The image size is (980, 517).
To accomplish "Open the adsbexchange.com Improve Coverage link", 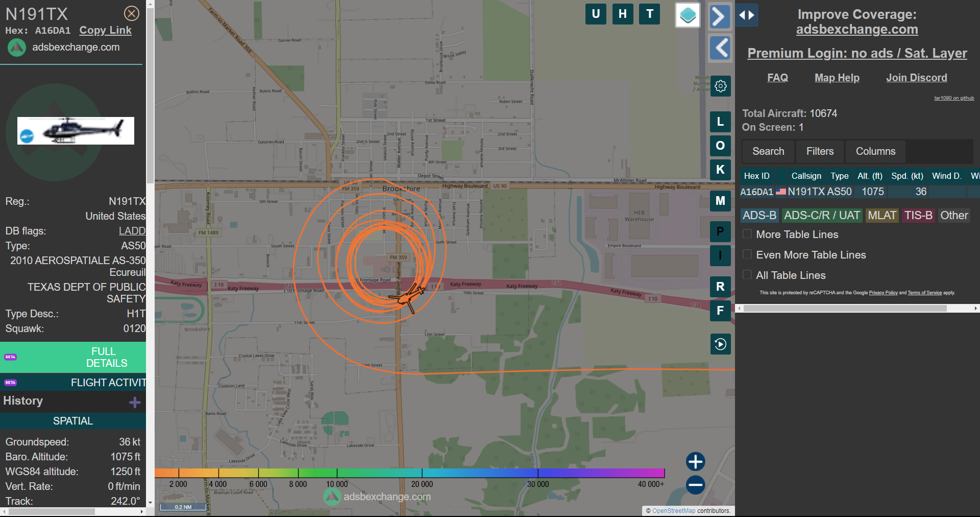I will pos(857,29).
